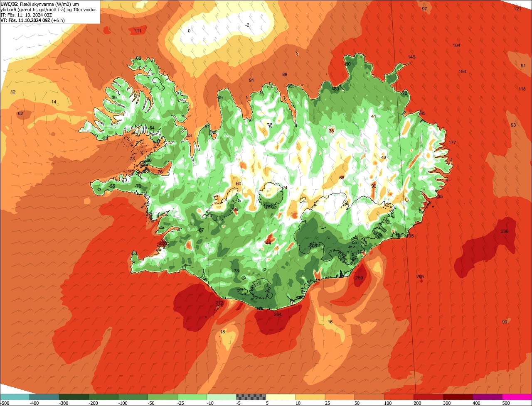
Task: Click the 149 flux value on the map
Action: pos(411,57)
